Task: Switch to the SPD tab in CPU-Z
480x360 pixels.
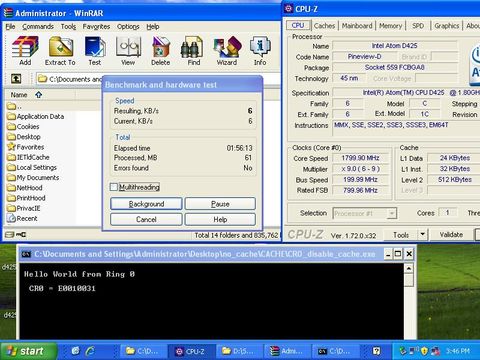Action: coord(418,26)
